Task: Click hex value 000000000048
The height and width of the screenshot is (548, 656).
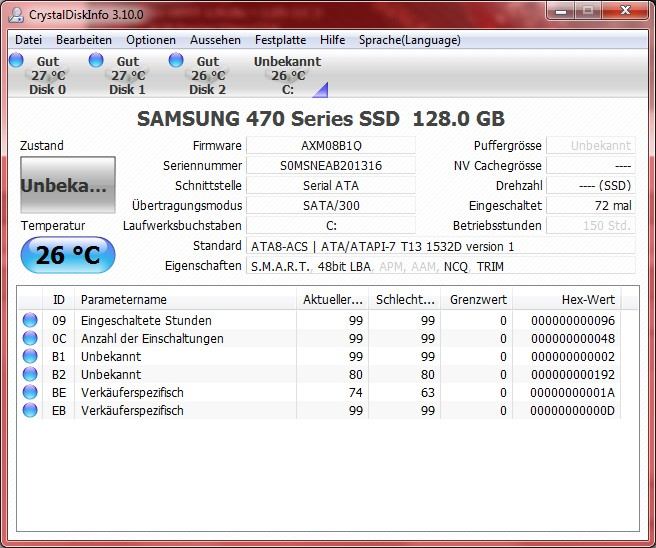Action: [573, 338]
